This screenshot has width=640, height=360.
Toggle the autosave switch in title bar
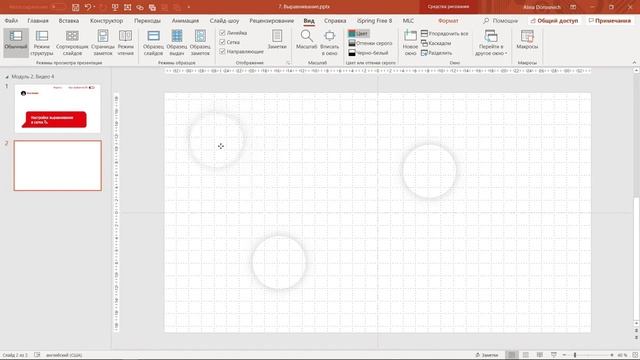pyautogui.click(x=58, y=7)
